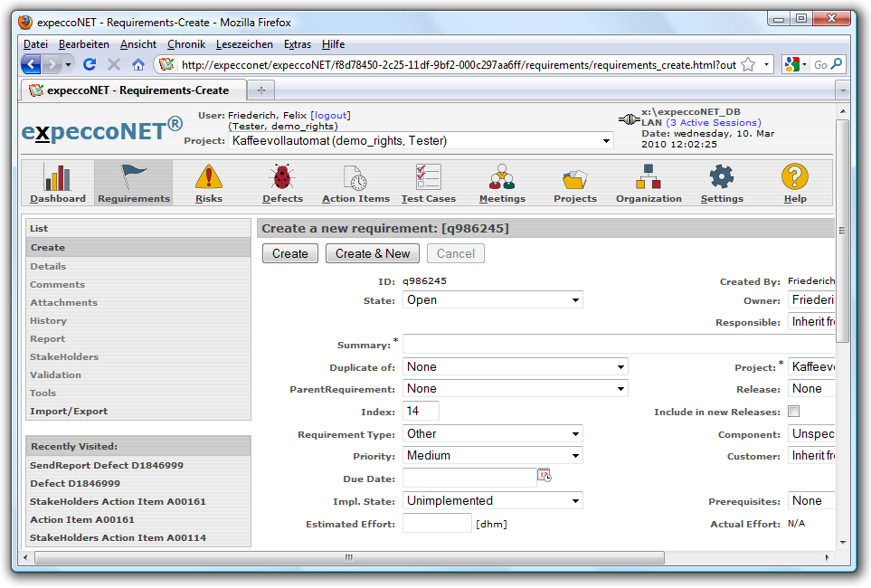Viewport: 871px width, 588px height.
Task: Open Test Cases checklist icon
Action: (x=428, y=177)
